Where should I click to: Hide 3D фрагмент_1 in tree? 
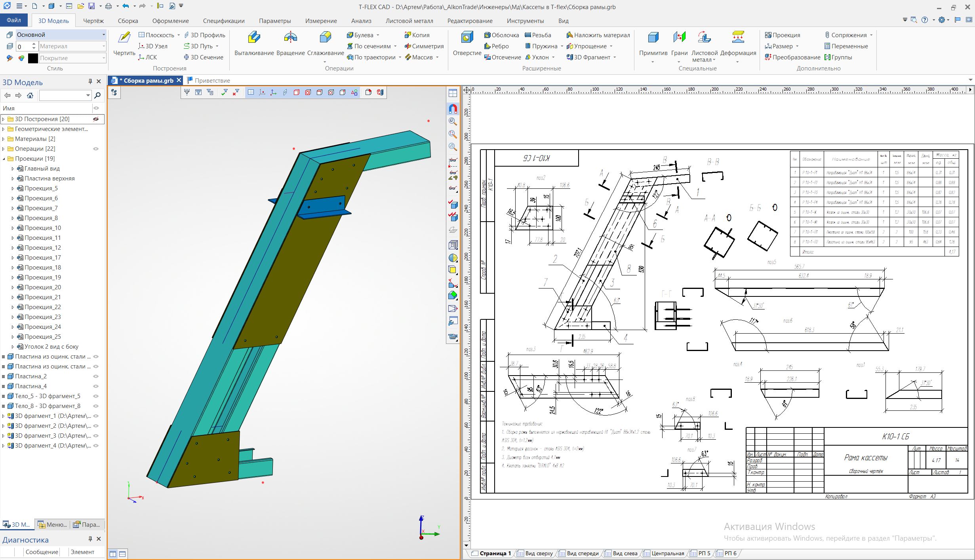(x=96, y=416)
